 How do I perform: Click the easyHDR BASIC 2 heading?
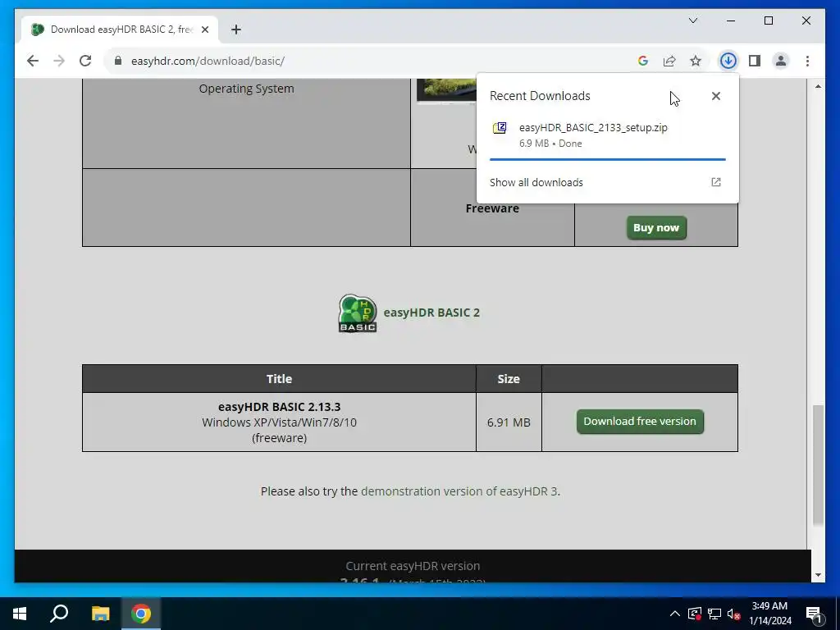point(431,313)
